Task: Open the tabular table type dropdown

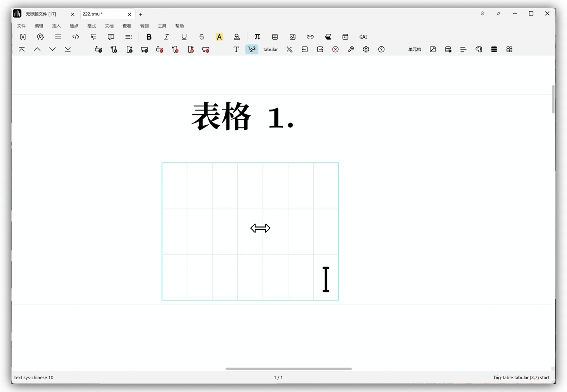Action: pos(270,49)
